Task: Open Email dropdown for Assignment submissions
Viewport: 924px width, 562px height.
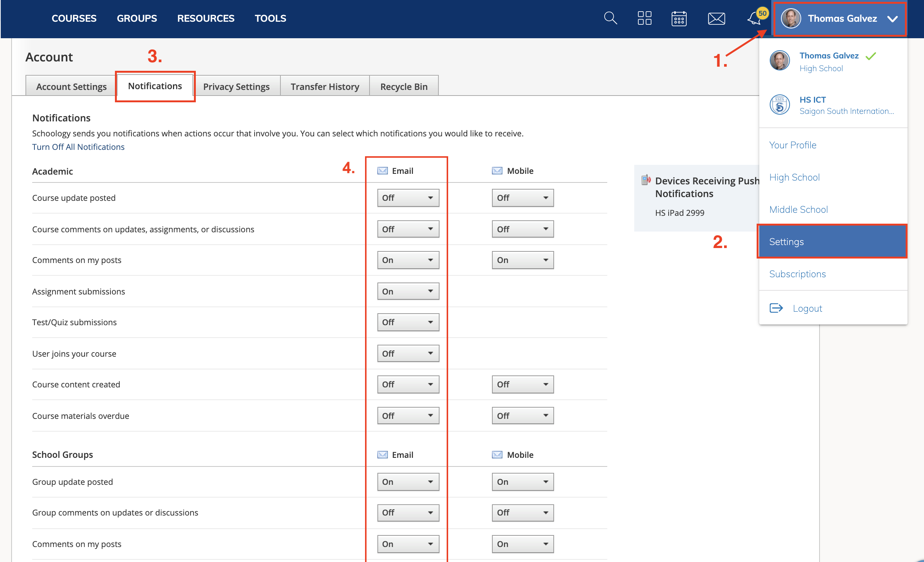Action: pos(408,291)
